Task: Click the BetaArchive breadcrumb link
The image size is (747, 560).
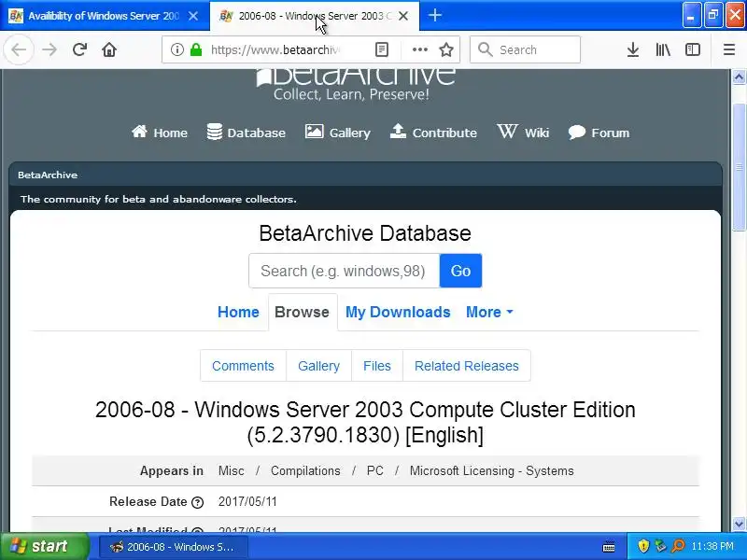Action: click(x=48, y=175)
